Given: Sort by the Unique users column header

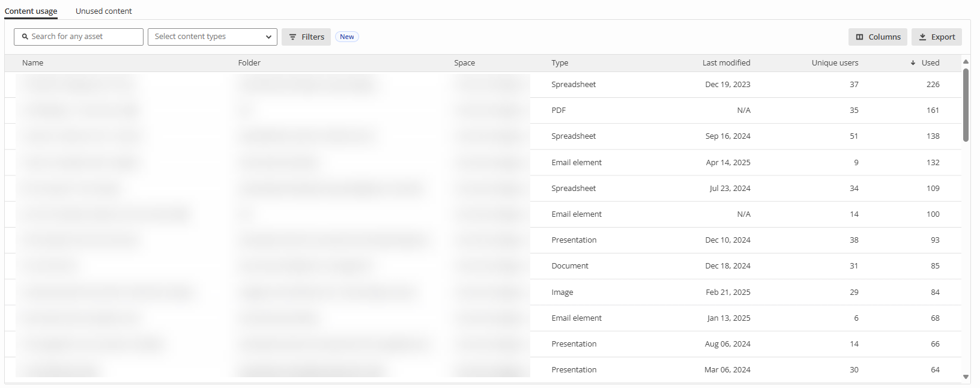Looking at the screenshot, I should tap(835, 63).
